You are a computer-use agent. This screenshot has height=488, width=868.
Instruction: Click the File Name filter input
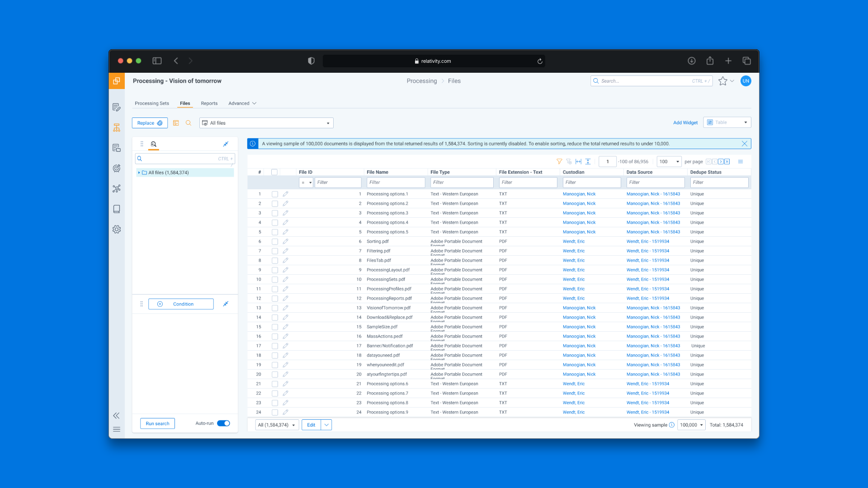click(396, 183)
